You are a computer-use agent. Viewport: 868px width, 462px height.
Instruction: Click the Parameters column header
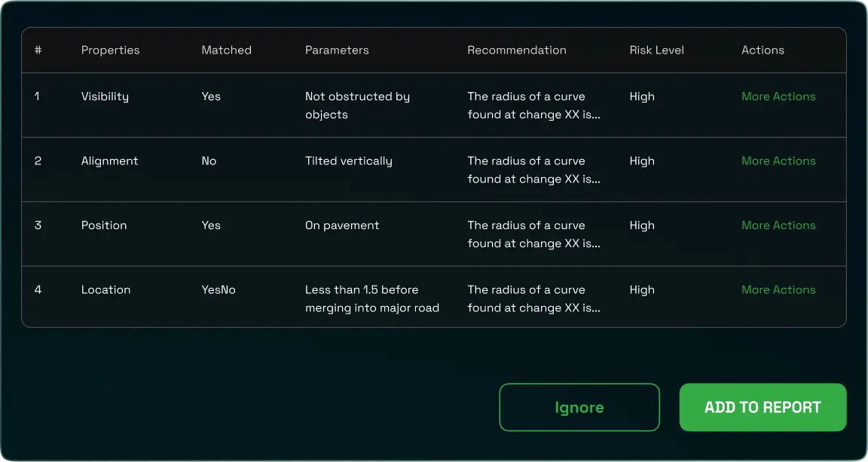coord(337,50)
